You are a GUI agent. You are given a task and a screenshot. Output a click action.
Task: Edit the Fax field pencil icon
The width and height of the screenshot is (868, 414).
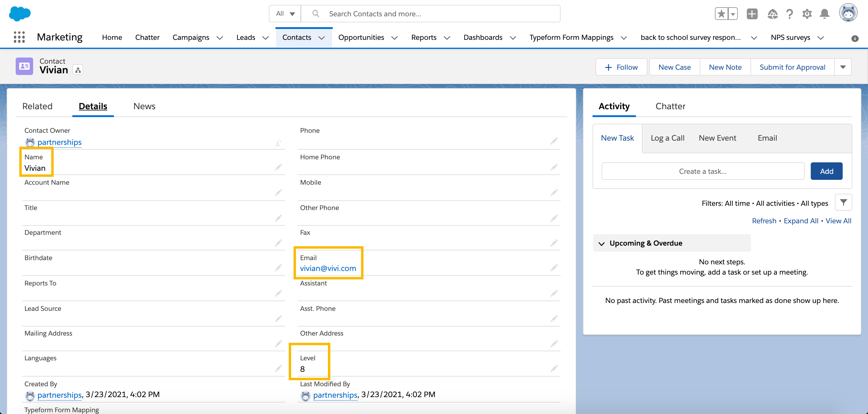[554, 243]
